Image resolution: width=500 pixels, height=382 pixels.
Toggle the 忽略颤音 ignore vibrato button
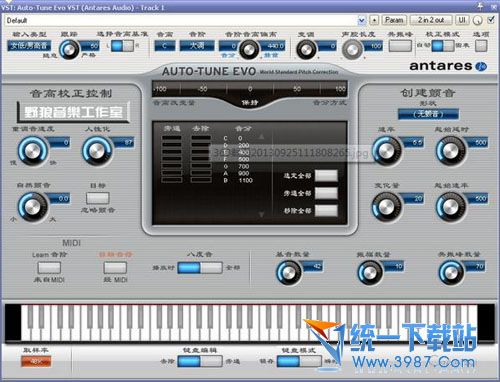(x=98, y=198)
